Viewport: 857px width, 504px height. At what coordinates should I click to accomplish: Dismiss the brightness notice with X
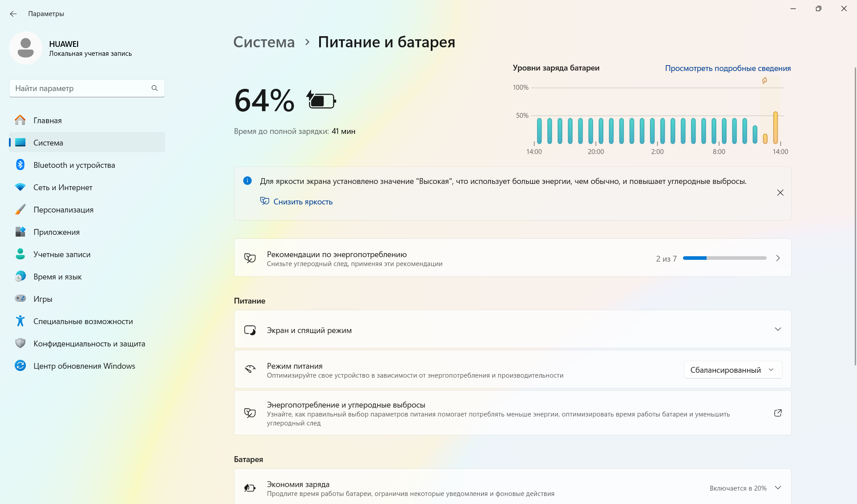780,192
